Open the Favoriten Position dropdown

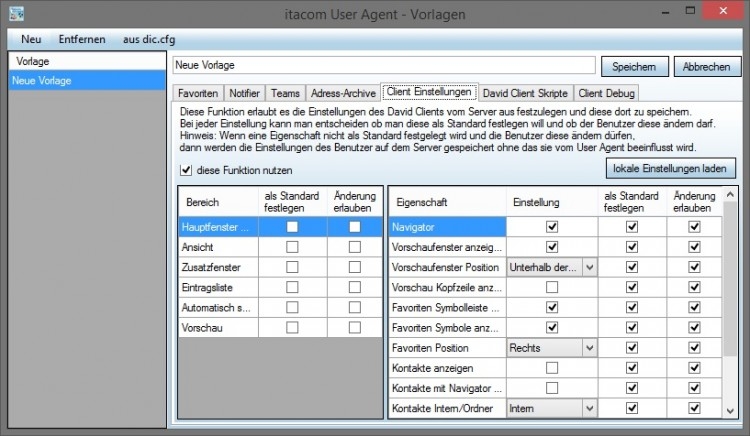point(552,348)
